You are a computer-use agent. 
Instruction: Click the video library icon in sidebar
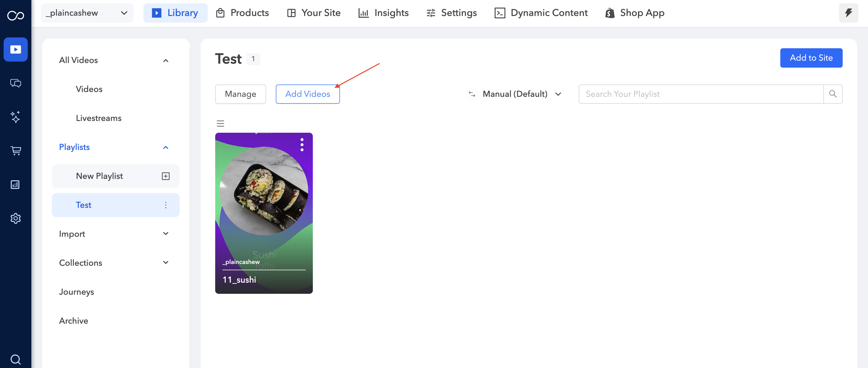pyautogui.click(x=15, y=49)
